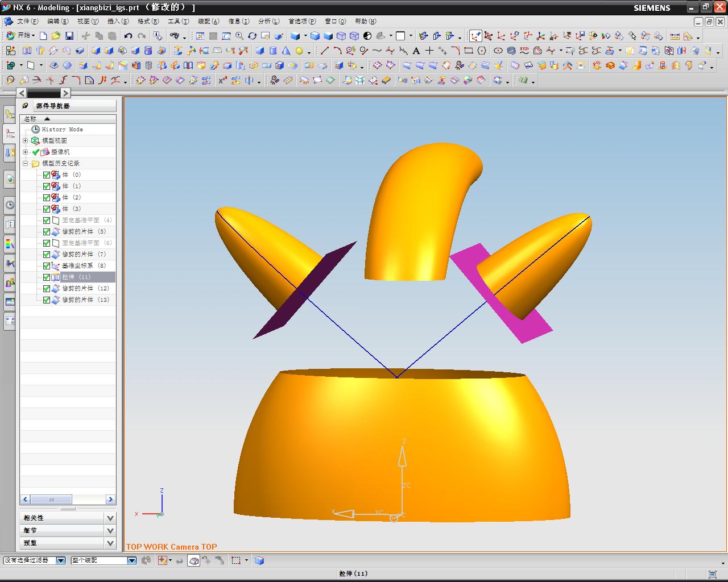Toggle checkbox for 体 (1)
The width and height of the screenshot is (728, 582).
tap(47, 186)
